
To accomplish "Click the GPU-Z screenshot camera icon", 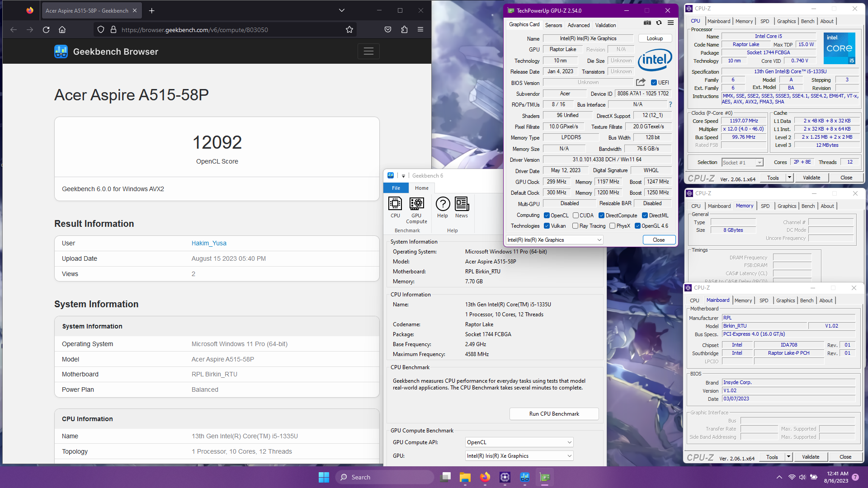I will click(x=647, y=23).
